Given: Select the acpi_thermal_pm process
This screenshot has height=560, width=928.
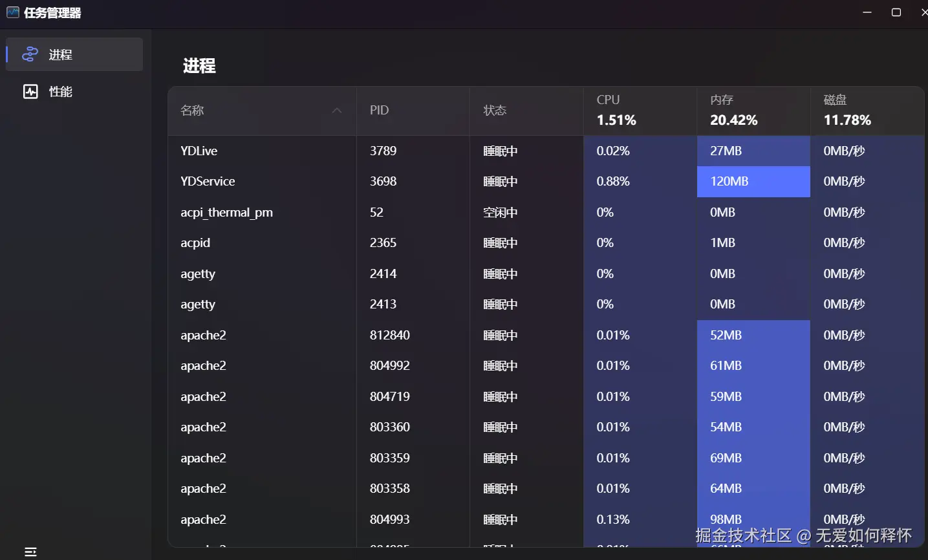Looking at the screenshot, I should point(546,212).
